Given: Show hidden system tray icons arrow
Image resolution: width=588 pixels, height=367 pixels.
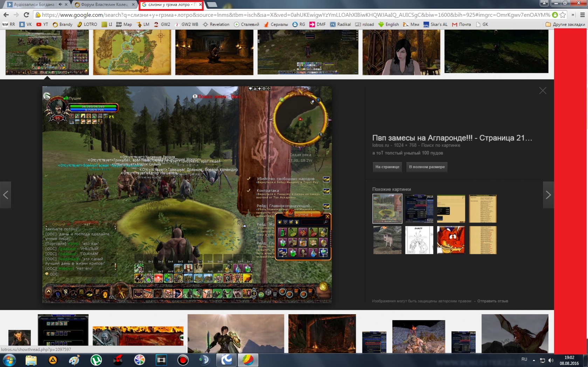Looking at the screenshot, I should (x=534, y=360).
